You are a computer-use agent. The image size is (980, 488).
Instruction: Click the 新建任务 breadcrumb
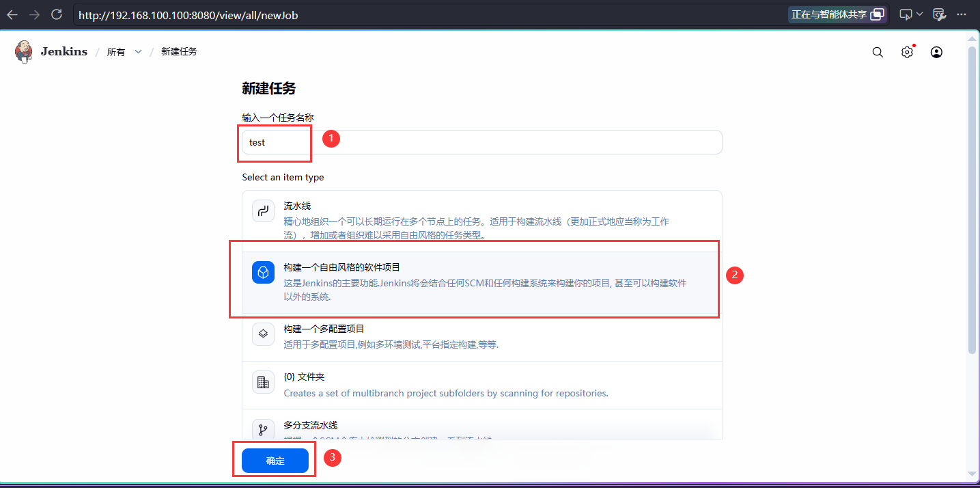179,52
